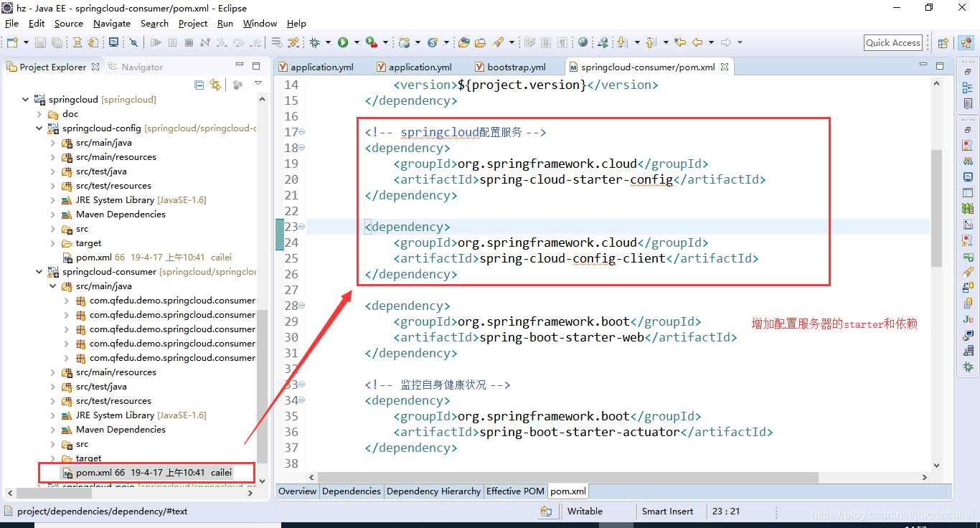Open dropdown arrow next to New icon
The width and height of the screenshot is (980, 528).
click(x=27, y=42)
